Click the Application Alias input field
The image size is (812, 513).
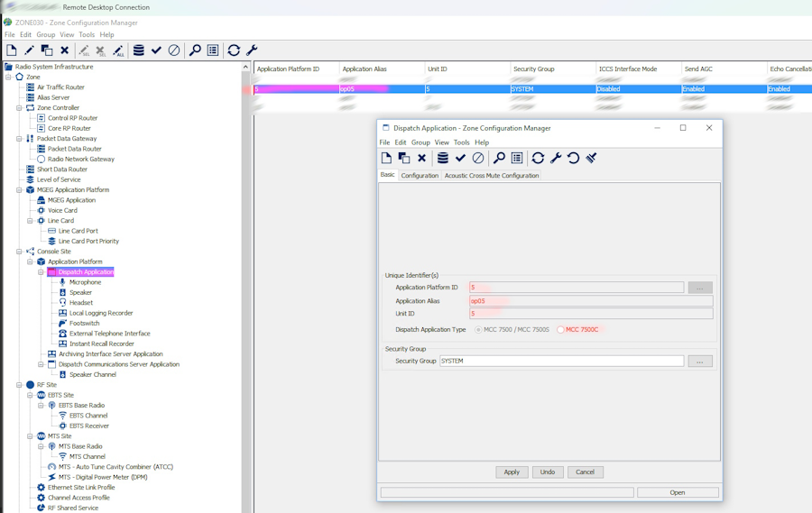[591, 301]
